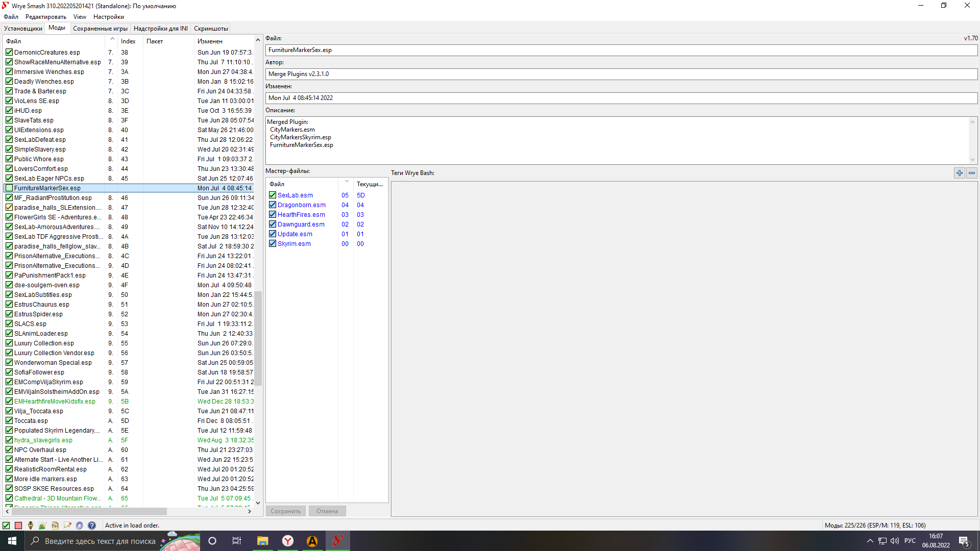Click the Сохранить button
The width and height of the screenshot is (980, 551).
coord(285,511)
